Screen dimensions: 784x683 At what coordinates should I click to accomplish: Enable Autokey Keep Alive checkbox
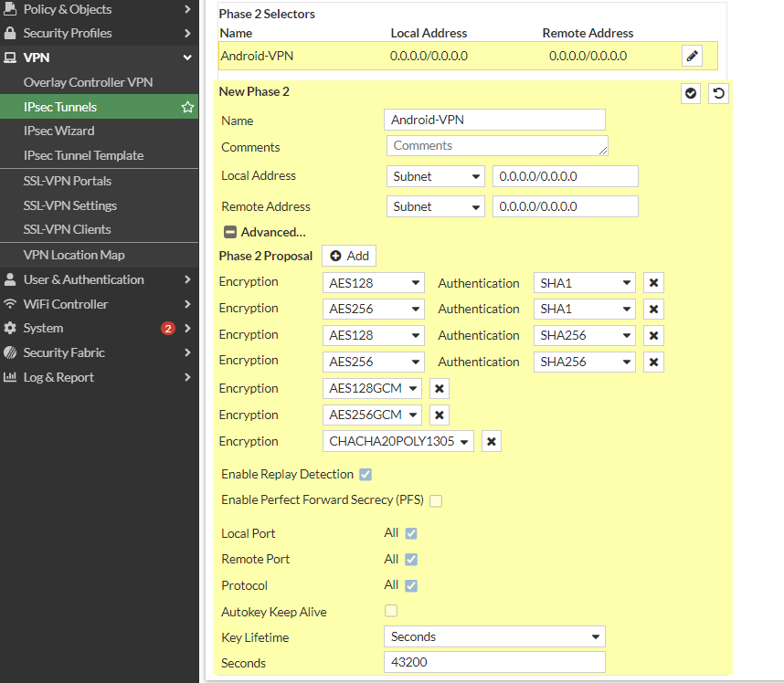391,611
